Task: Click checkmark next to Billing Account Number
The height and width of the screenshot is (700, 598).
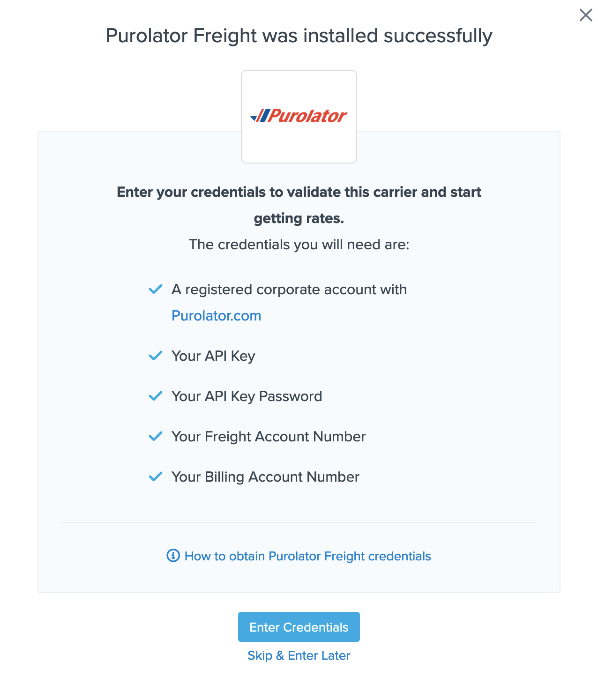Action: (155, 477)
